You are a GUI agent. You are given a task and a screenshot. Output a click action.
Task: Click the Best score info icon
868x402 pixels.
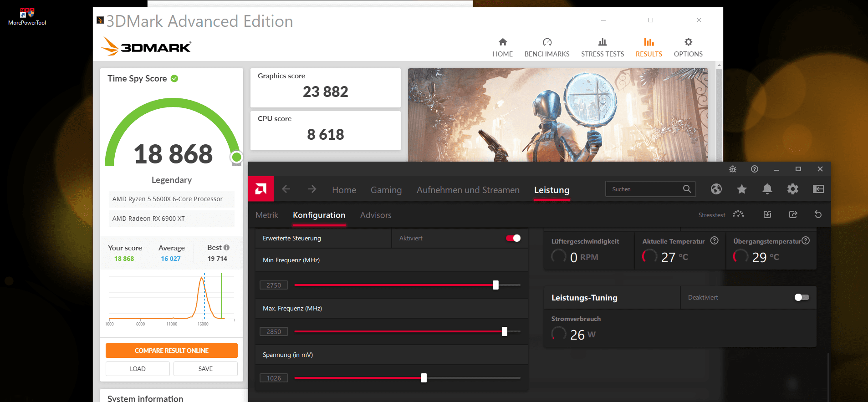[x=226, y=248]
